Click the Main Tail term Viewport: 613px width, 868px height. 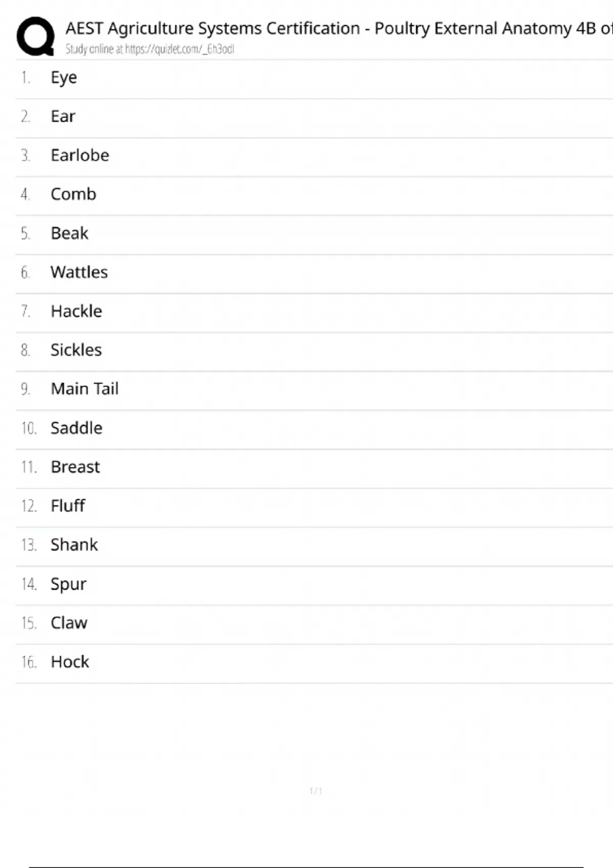point(84,389)
